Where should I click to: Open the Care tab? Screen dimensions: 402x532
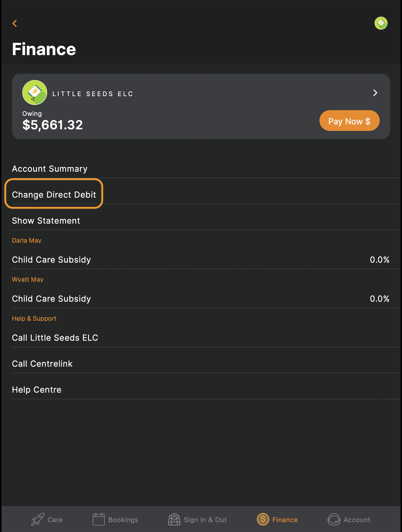pos(47,519)
